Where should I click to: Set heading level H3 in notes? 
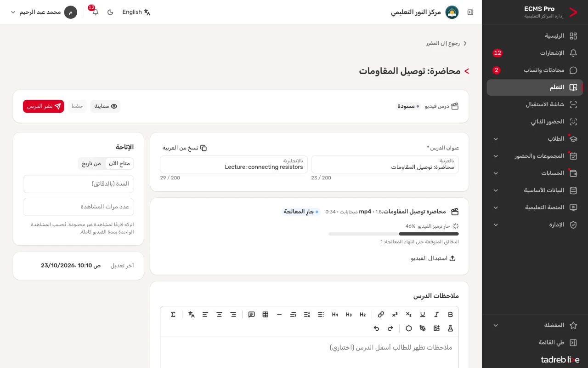pos(349,315)
